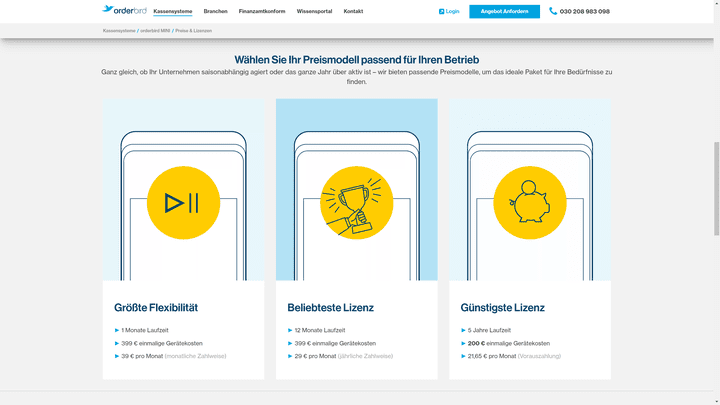The width and height of the screenshot is (720, 405).
Task: Select the Größte Flexibilität card heading
Action: coord(156,308)
